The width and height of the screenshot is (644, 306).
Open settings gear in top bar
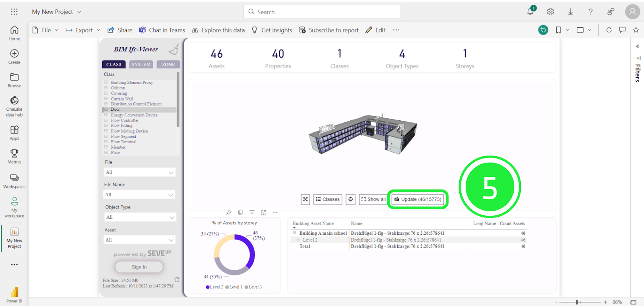coord(551,12)
